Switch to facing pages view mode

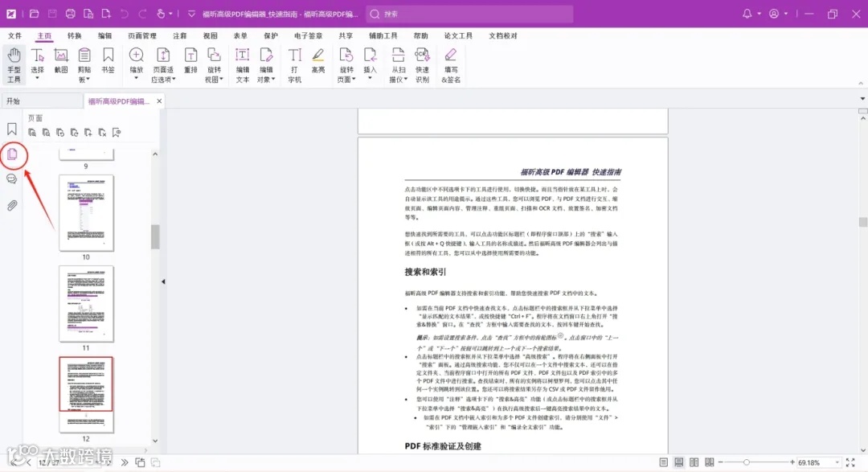coord(694,462)
